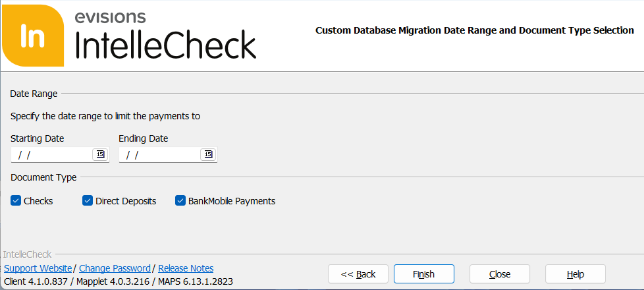Follow the Change Password link
644x290 pixels.
tap(115, 268)
